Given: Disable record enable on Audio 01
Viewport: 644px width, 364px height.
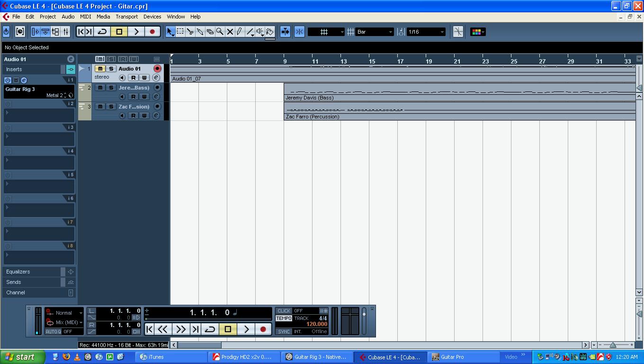Looking at the screenshot, I should pyautogui.click(x=157, y=69).
